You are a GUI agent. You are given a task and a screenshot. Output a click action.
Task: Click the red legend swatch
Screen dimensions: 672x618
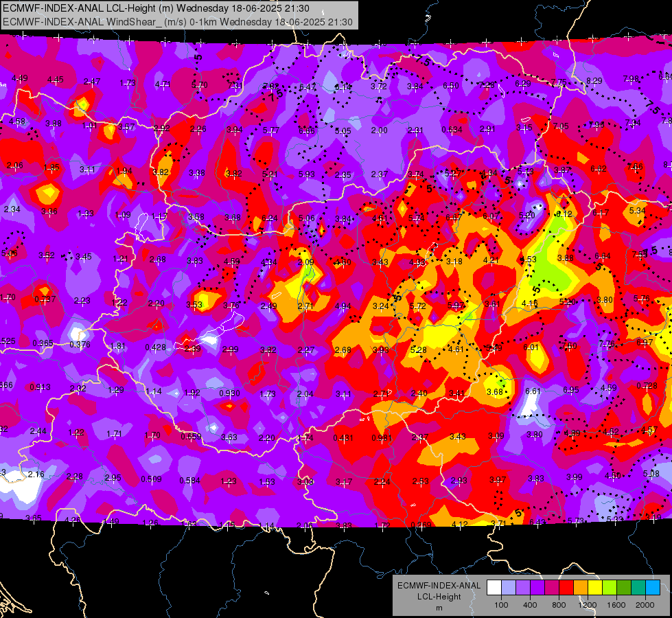pos(566,587)
